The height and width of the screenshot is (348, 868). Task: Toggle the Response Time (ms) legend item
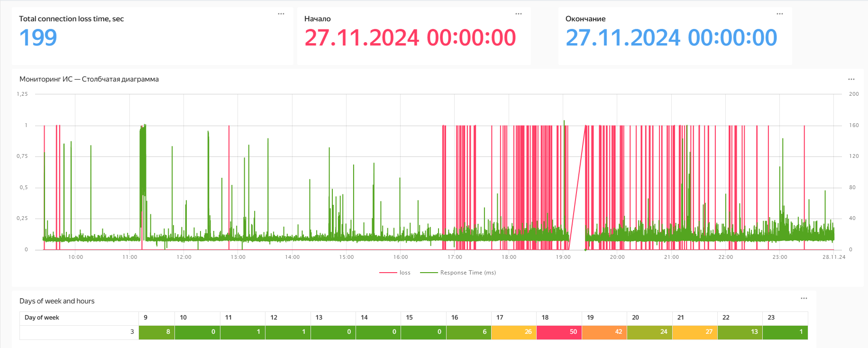[458, 273]
